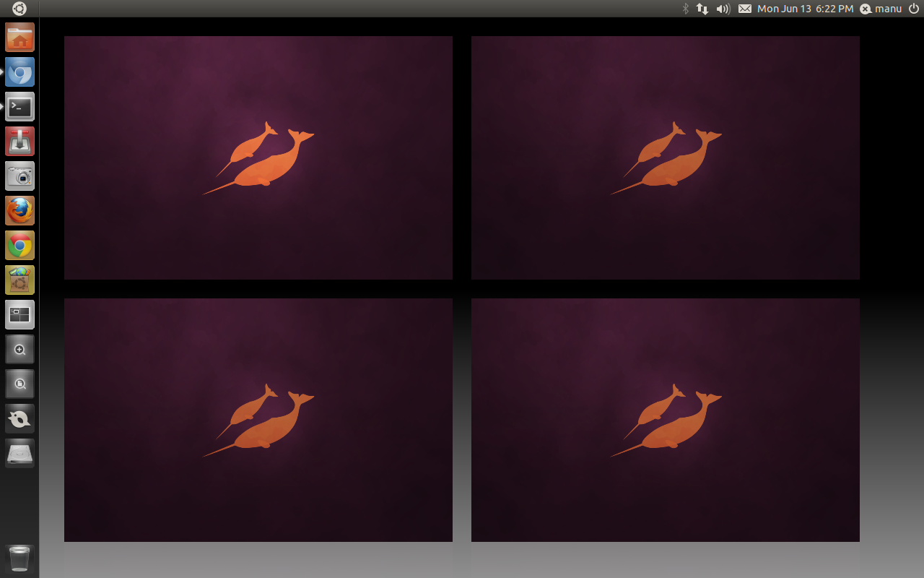Screen dimensions: 924x578
Task: Select the top-left workspace thumbnail
Action: 258,158
